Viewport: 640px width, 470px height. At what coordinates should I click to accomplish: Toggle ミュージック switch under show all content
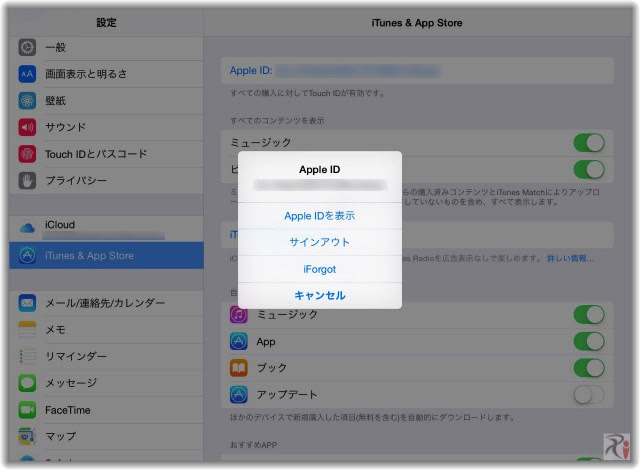[x=589, y=143]
